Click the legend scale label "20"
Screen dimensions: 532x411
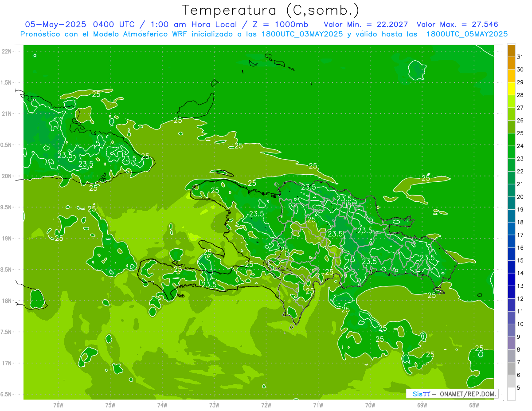pyautogui.click(x=520, y=197)
